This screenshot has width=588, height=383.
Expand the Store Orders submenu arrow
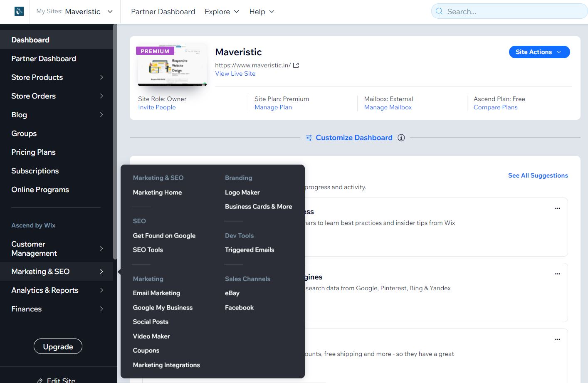point(101,96)
